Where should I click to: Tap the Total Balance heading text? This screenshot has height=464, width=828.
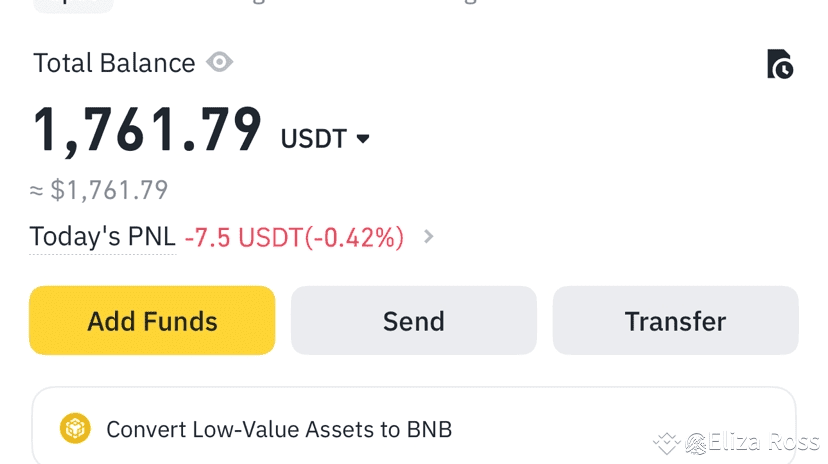[114, 63]
